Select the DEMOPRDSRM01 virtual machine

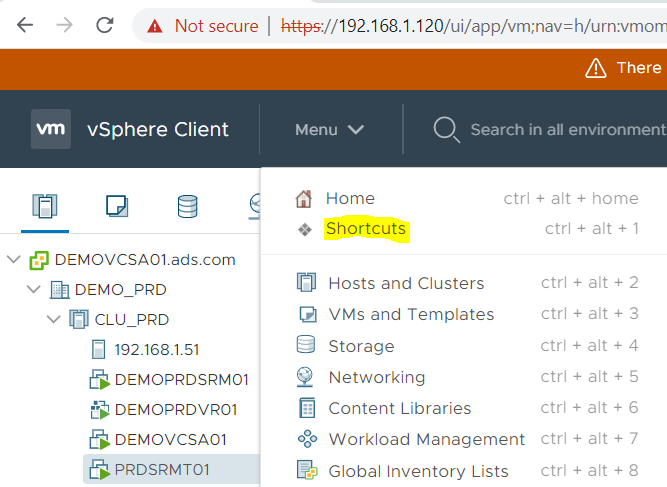coord(182,379)
